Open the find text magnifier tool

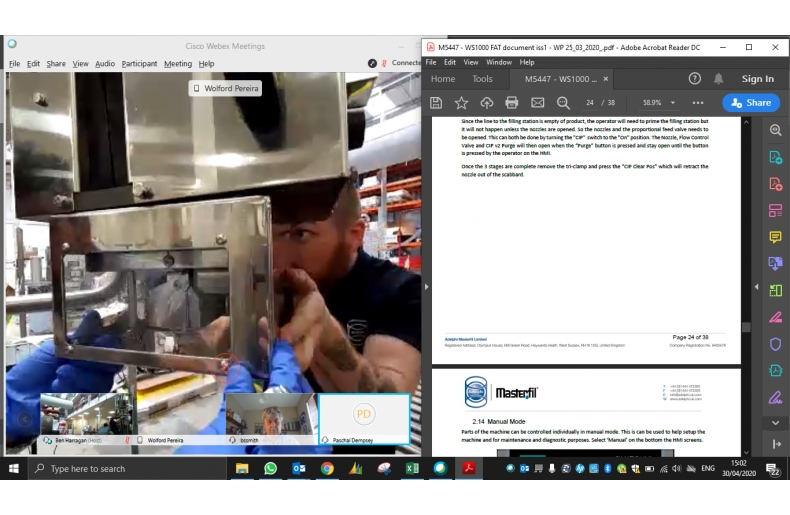(x=563, y=103)
